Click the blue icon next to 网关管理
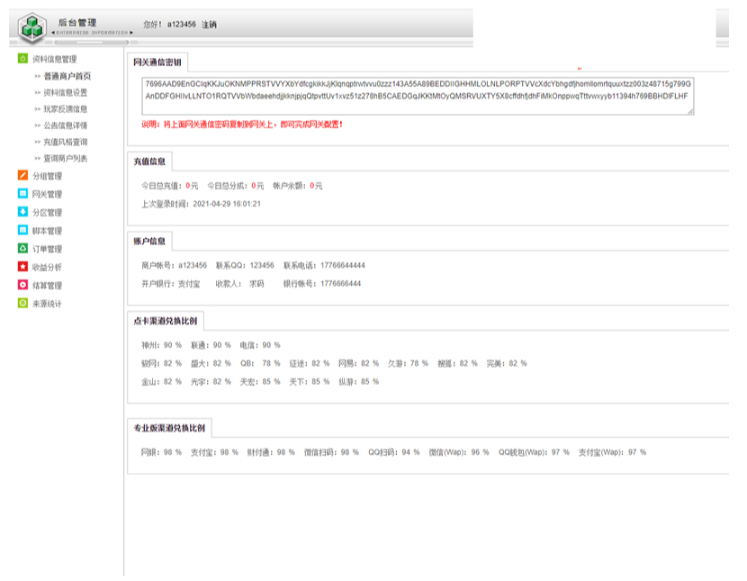The height and width of the screenshot is (581, 747). pyautogui.click(x=23, y=194)
